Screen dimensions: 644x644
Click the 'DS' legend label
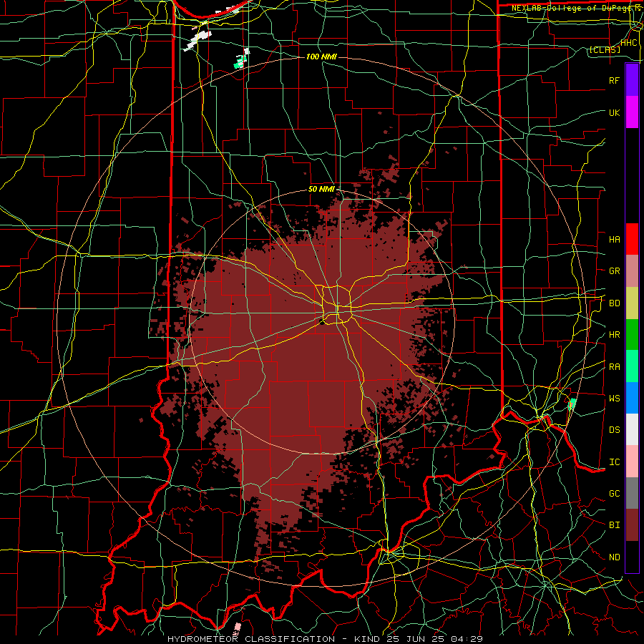coord(614,430)
